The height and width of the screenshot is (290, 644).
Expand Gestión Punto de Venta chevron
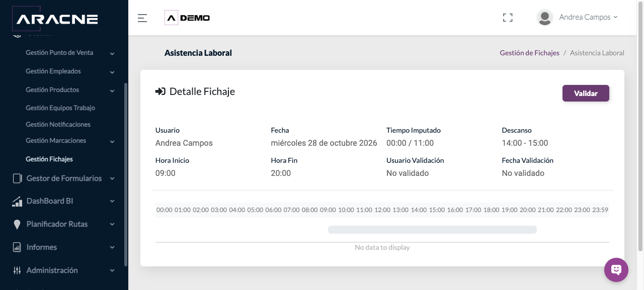pyautogui.click(x=112, y=53)
